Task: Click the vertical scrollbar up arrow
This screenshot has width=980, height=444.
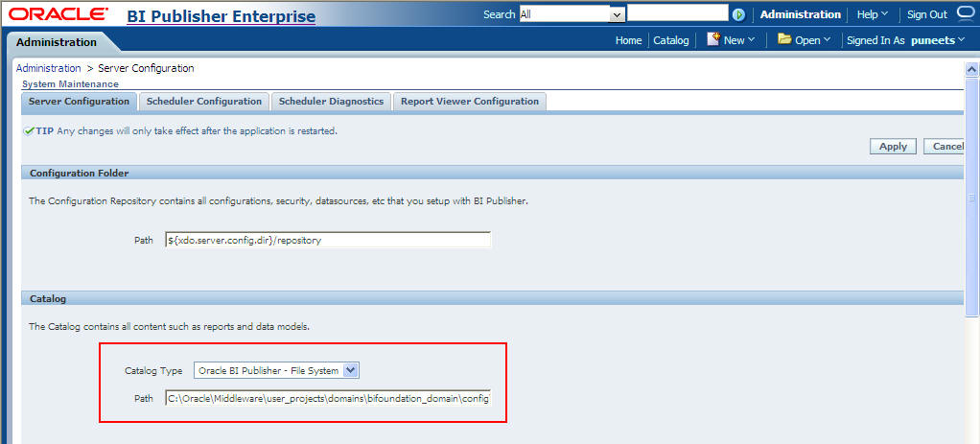Action: tap(972, 69)
